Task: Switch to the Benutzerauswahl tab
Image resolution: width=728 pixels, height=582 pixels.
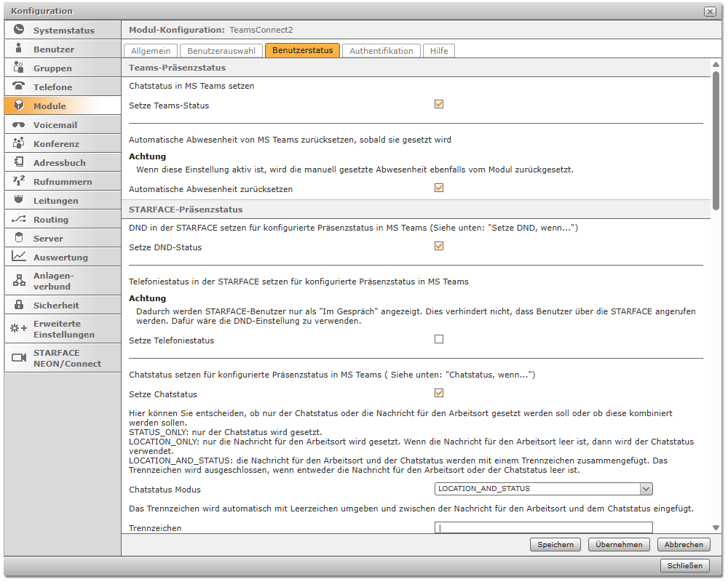Action: tap(221, 51)
